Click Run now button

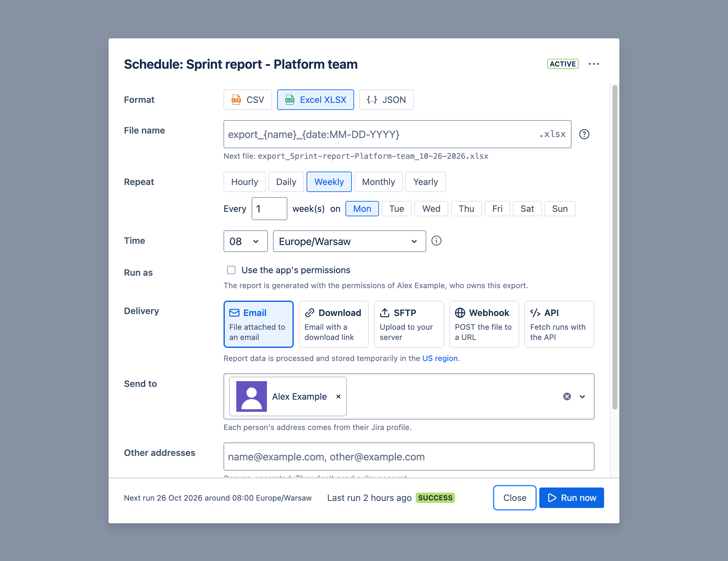[571, 498]
